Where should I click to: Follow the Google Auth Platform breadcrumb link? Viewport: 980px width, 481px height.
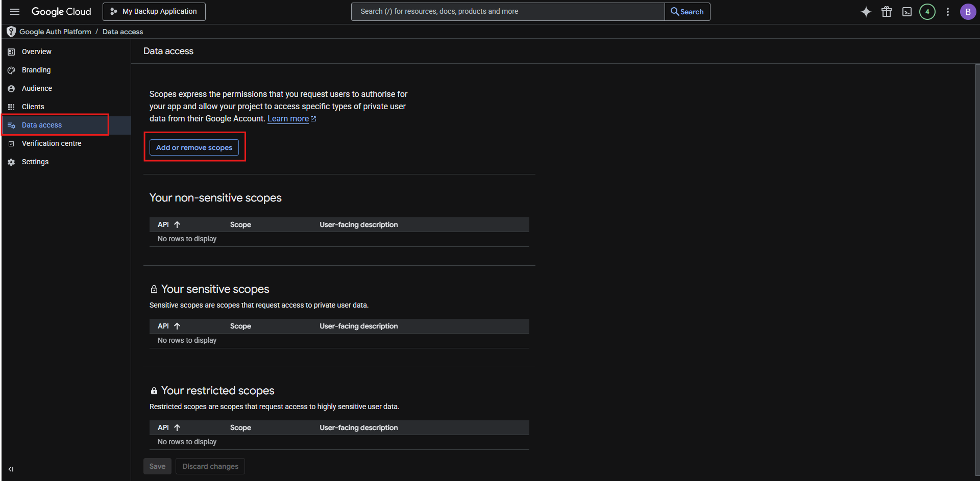coord(55,32)
